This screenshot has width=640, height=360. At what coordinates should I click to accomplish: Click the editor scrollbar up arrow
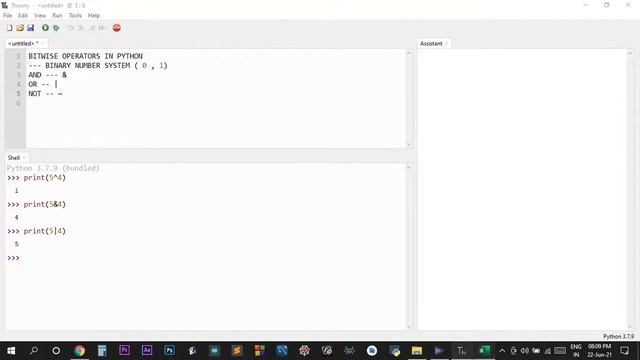[409, 53]
